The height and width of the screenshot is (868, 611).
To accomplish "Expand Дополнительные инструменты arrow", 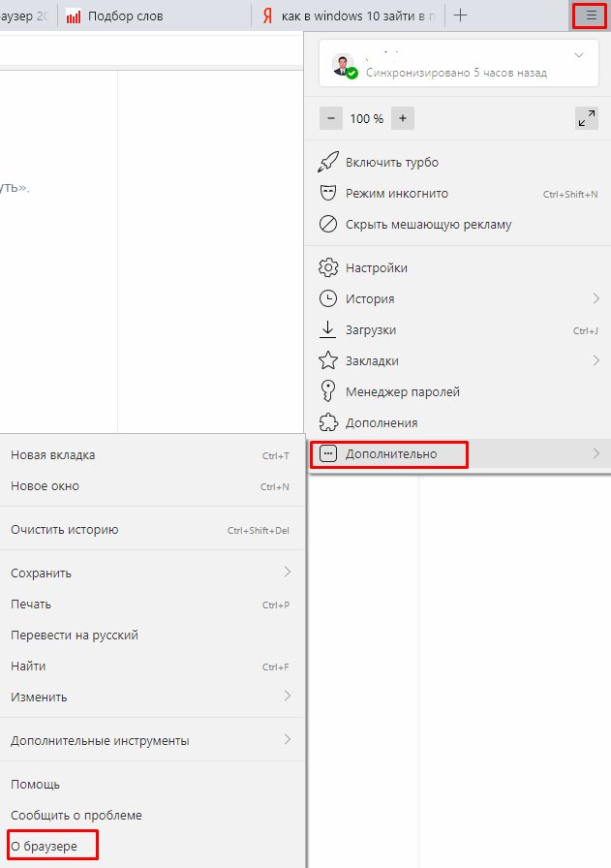I will point(288,739).
